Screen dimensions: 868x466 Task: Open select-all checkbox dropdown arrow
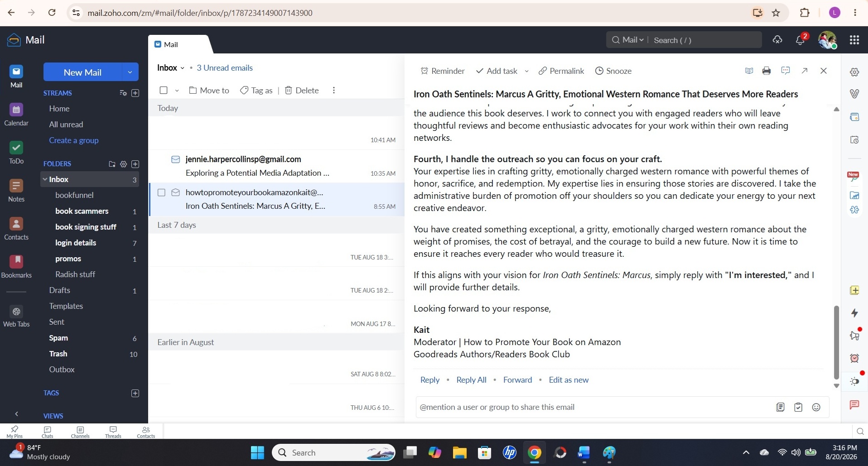click(177, 91)
